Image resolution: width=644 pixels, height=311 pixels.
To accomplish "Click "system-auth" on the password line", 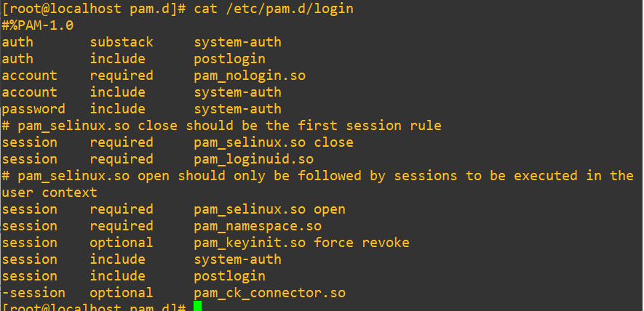I will tap(237, 109).
